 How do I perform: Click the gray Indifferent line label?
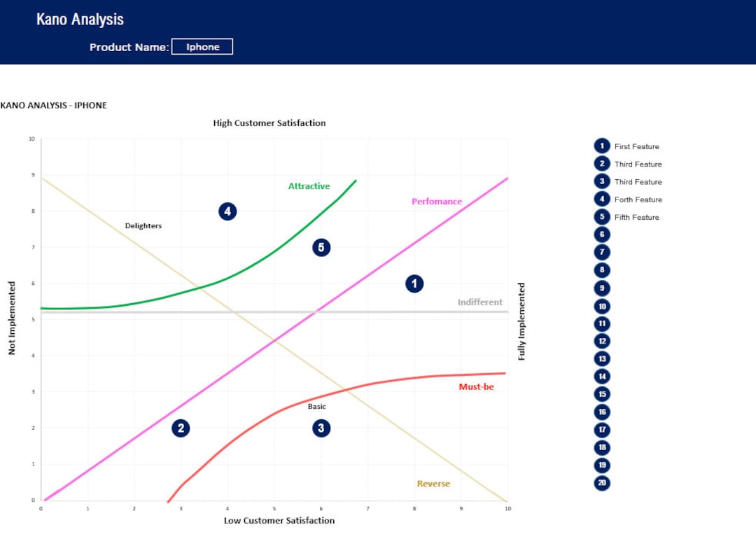(479, 302)
